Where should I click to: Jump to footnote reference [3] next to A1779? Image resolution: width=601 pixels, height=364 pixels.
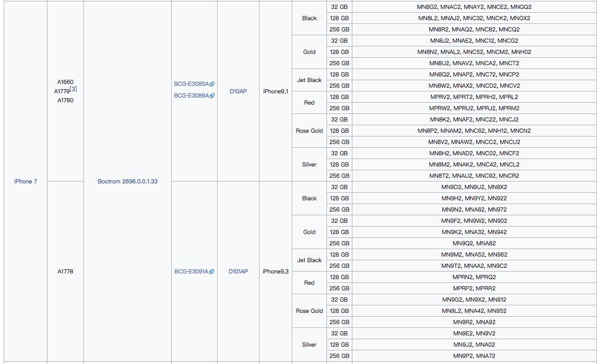pyautogui.click(x=73, y=89)
